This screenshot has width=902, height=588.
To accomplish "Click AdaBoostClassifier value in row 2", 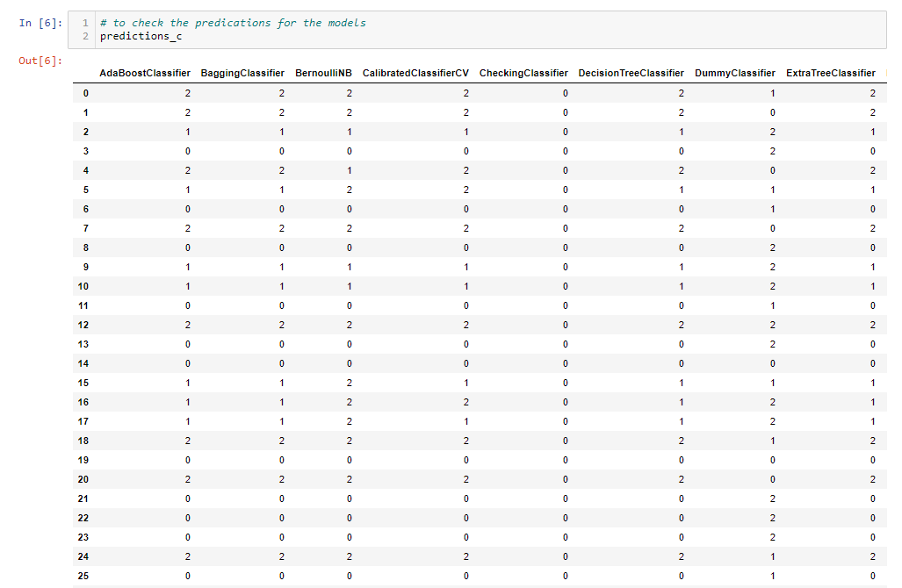I will pyautogui.click(x=188, y=133).
